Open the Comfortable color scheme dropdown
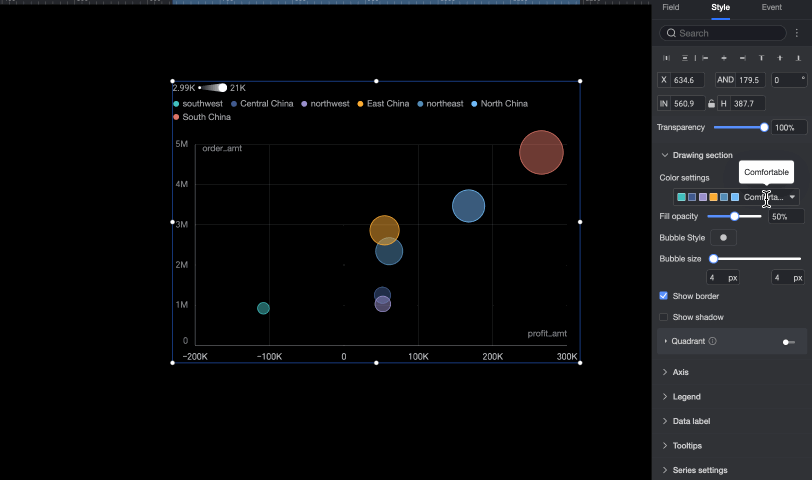The width and height of the screenshot is (812, 480). (x=736, y=197)
